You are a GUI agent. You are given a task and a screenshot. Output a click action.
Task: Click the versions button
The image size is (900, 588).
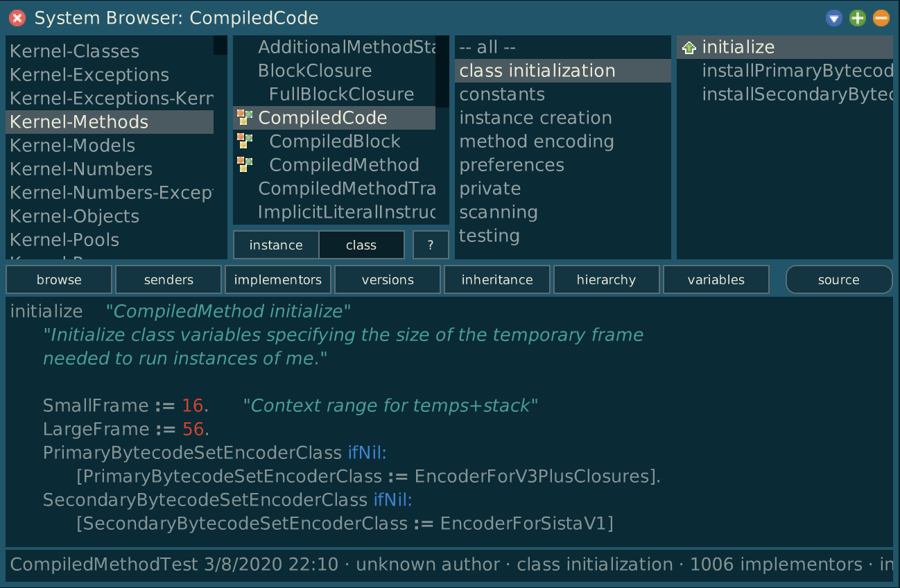(388, 279)
